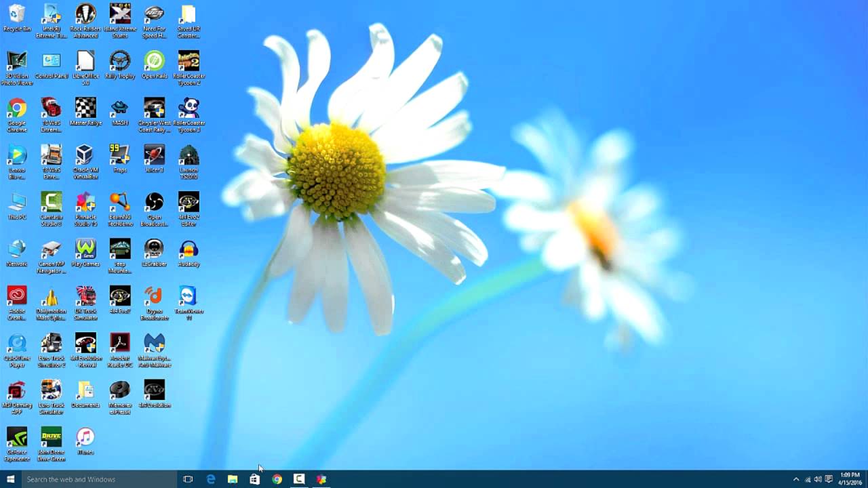Launch Intel(R) Extreme Tuning shortcut
Screen dimensions: 868x488
(x=52, y=21)
